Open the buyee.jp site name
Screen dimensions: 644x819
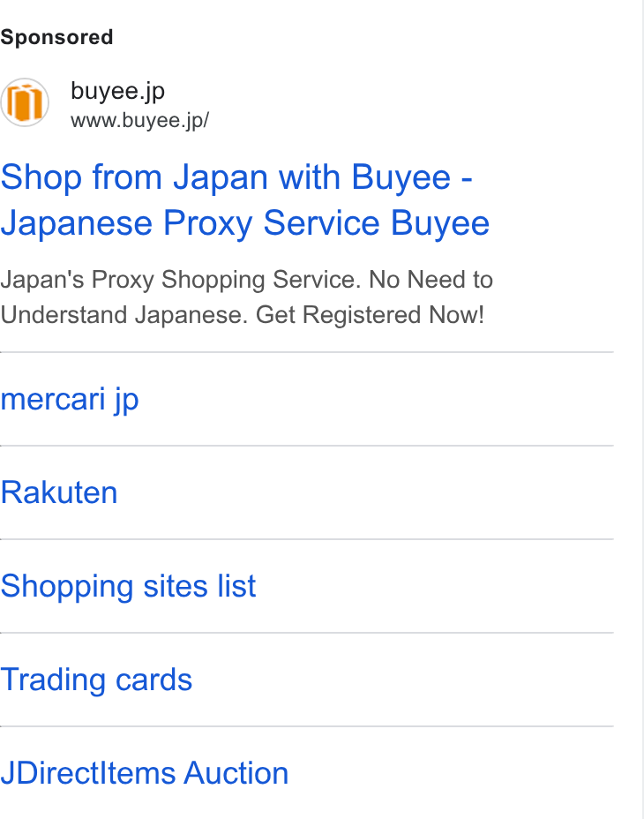[x=118, y=91]
